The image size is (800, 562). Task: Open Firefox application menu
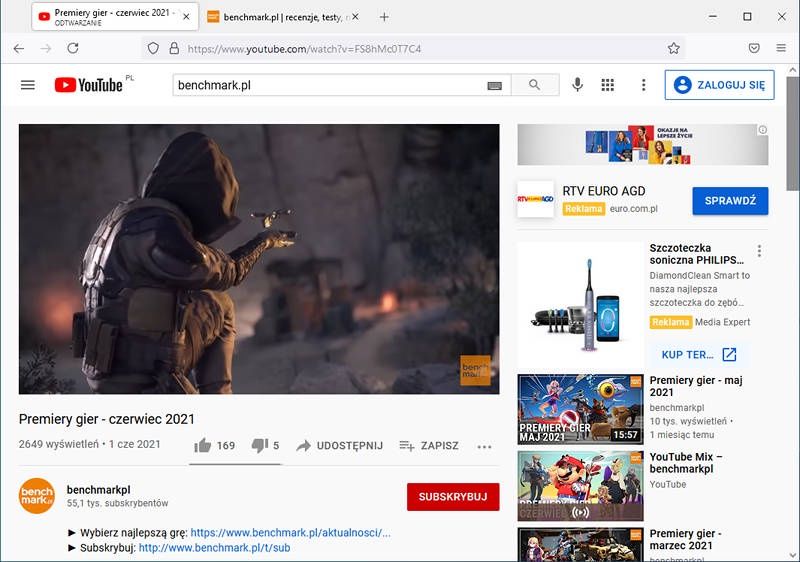click(781, 48)
